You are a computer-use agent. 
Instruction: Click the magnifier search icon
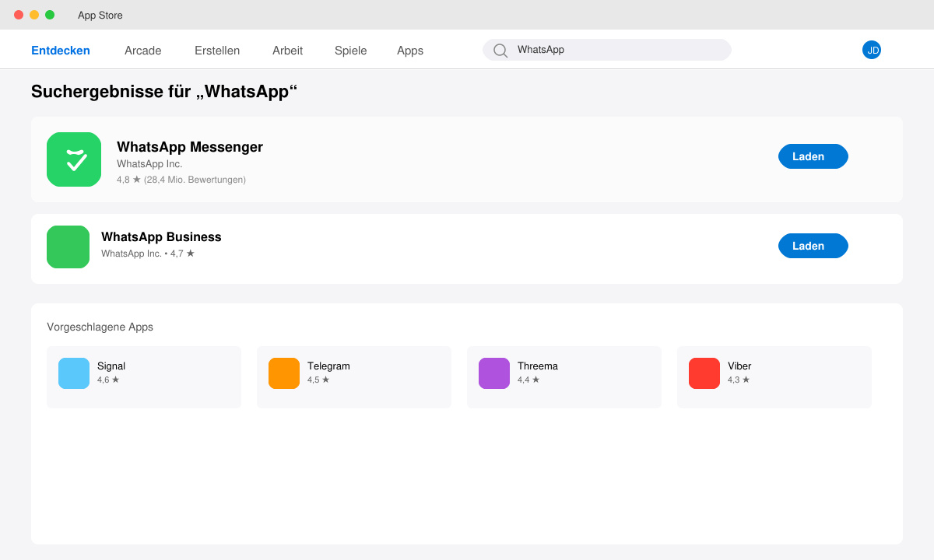click(500, 51)
